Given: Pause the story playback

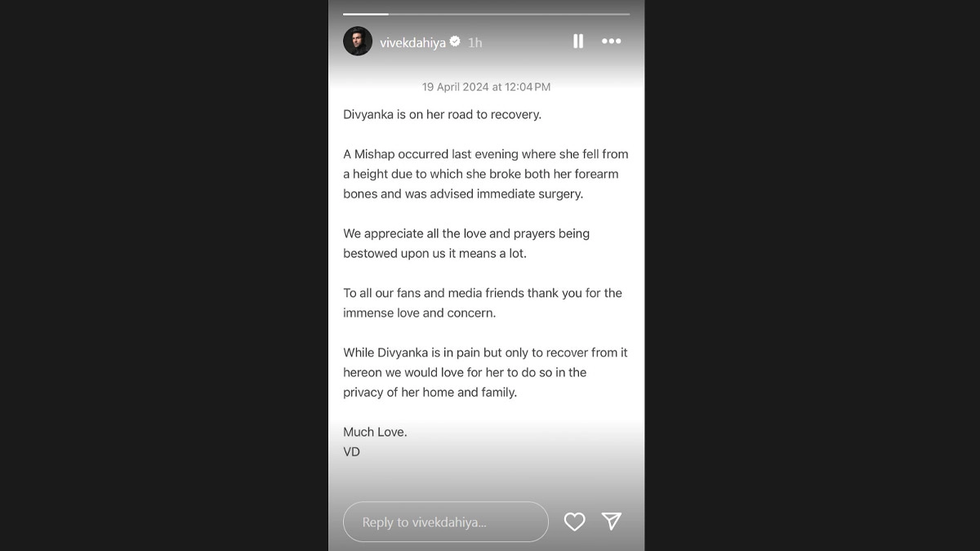Looking at the screenshot, I should tap(578, 42).
